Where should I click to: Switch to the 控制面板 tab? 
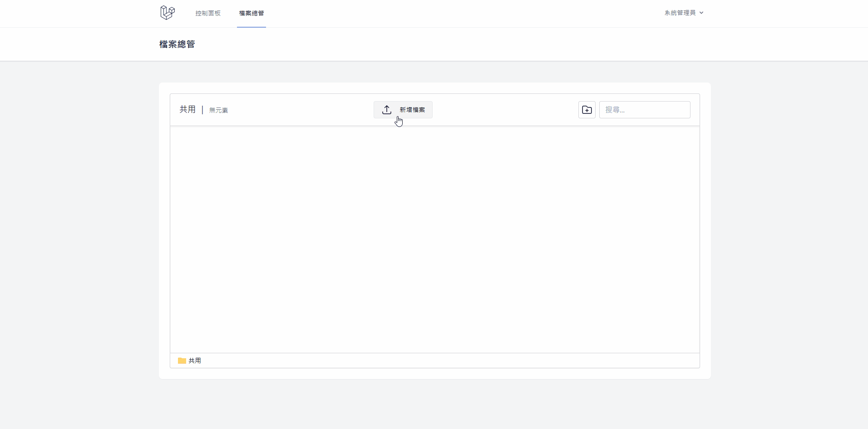click(x=208, y=13)
